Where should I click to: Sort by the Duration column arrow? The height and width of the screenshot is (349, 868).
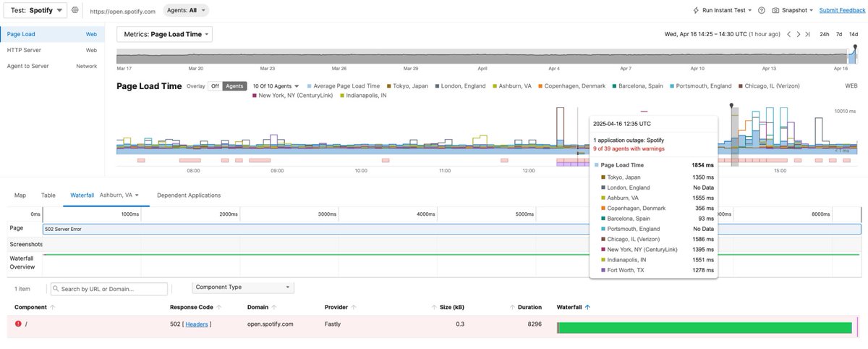click(512, 307)
